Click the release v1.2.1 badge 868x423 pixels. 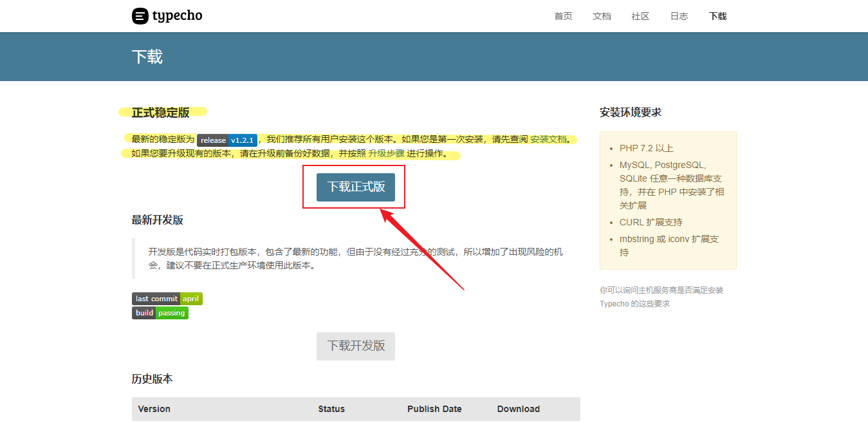[x=227, y=140]
